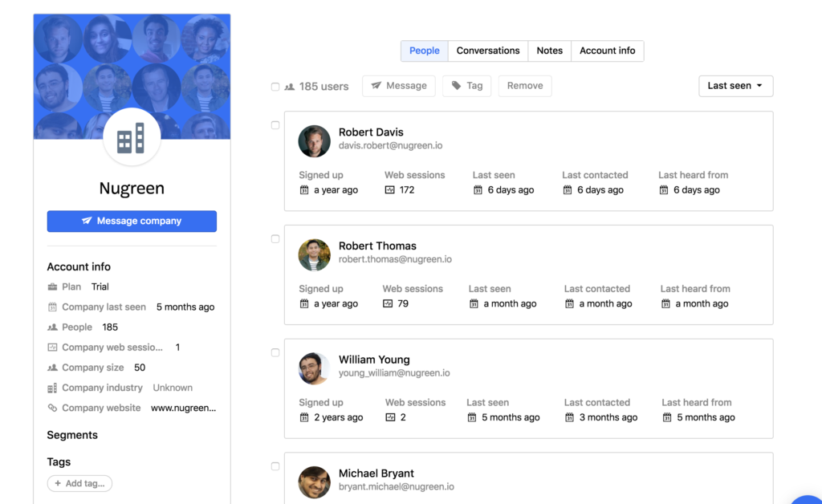822x504 pixels.
Task: Click Robert Thomas Last contacted calendar icon
Action: pos(569,304)
